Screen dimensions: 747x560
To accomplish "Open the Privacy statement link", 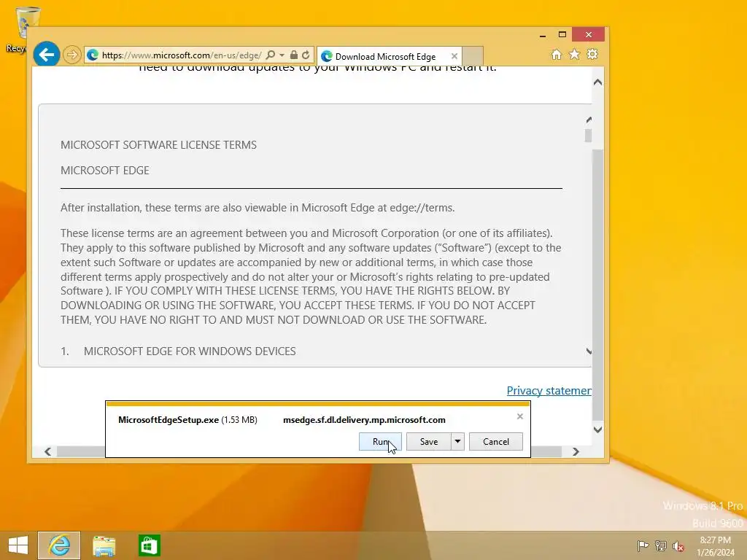I will [x=549, y=391].
